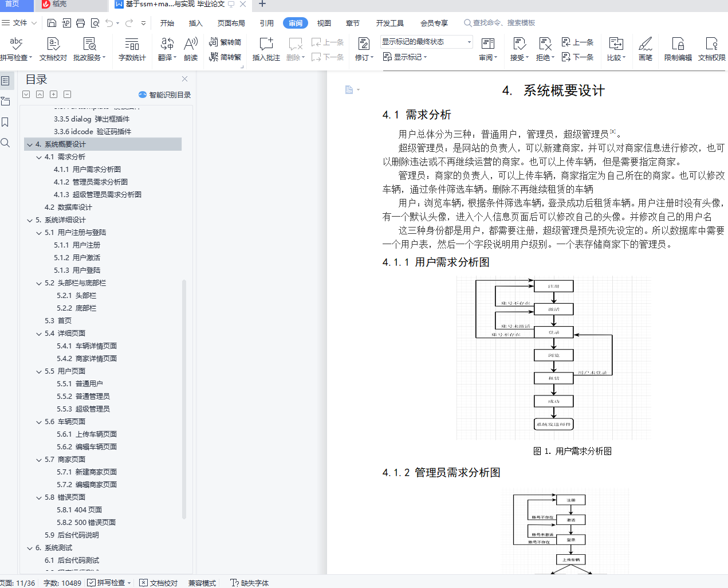Select '4.2 数据库设计' in outline

tap(68, 207)
